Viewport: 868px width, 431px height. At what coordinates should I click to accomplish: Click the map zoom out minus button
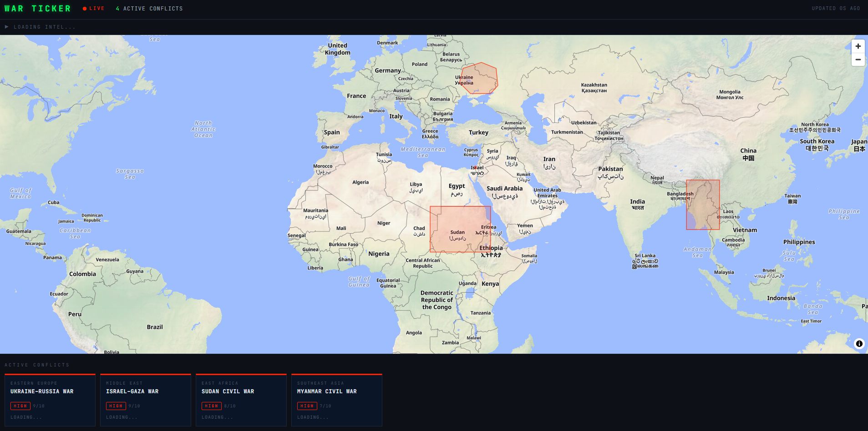(x=858, y=60)
